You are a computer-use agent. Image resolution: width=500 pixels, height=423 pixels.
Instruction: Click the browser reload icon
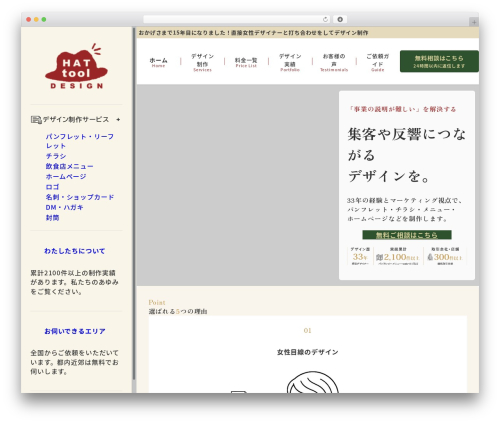tap(325, 20)
